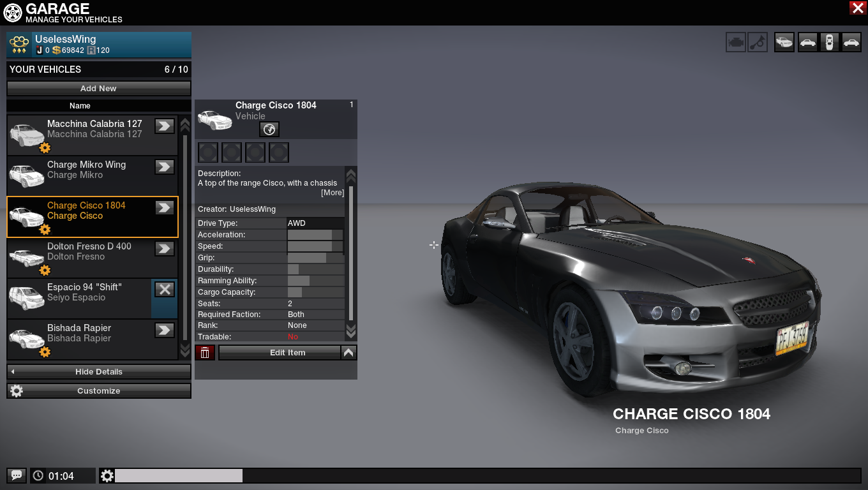Open the Customize button
The image size is (868, 490).
[99, 390]
